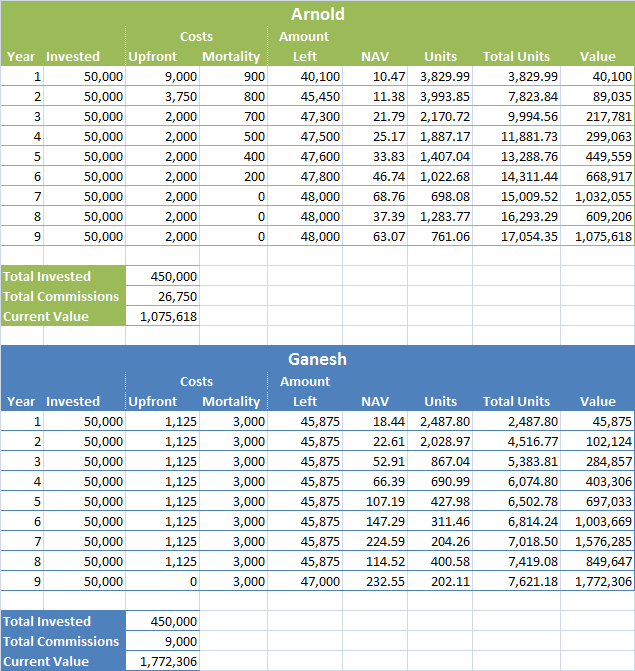Select Arnold's mortality cost 900
The width and height of the screenshot is (635, 671).
point(254,76)
